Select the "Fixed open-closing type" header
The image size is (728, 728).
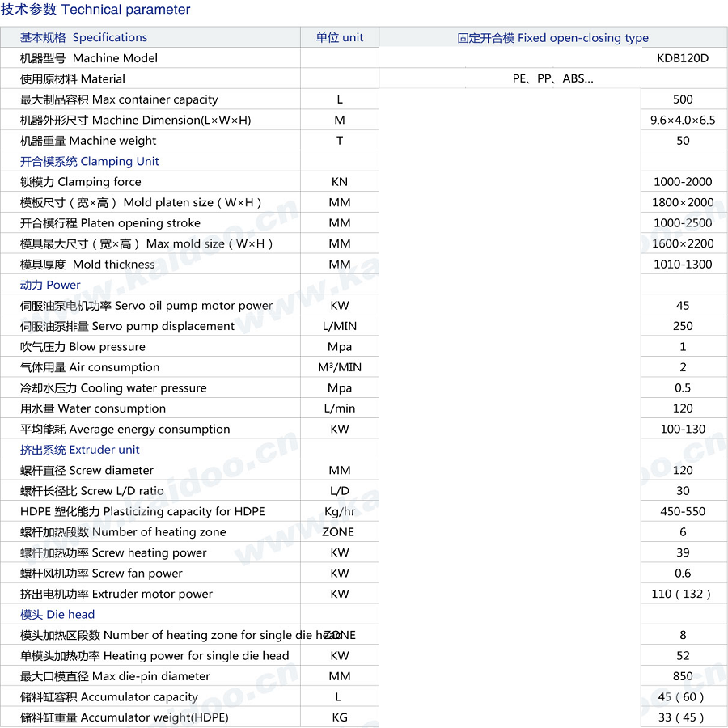pos(582,37)
